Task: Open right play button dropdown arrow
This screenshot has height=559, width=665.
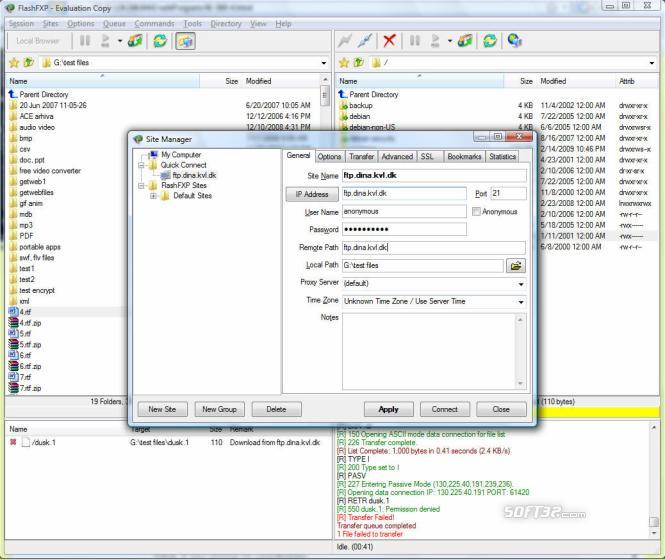Action: [x=450, y=41]
